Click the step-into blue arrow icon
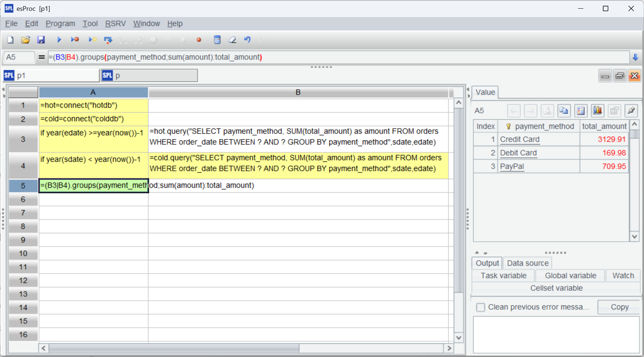 [108, 40]
